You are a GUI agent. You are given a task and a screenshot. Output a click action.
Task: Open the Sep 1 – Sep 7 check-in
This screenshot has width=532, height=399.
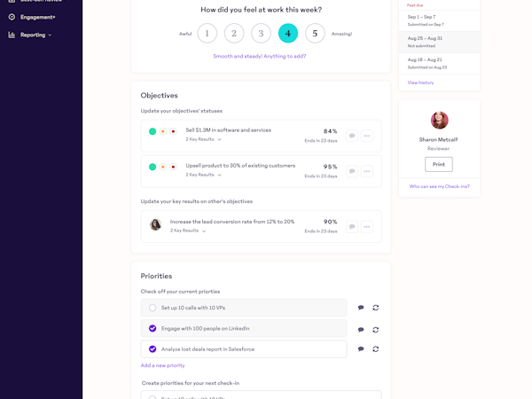pos(440,20)
